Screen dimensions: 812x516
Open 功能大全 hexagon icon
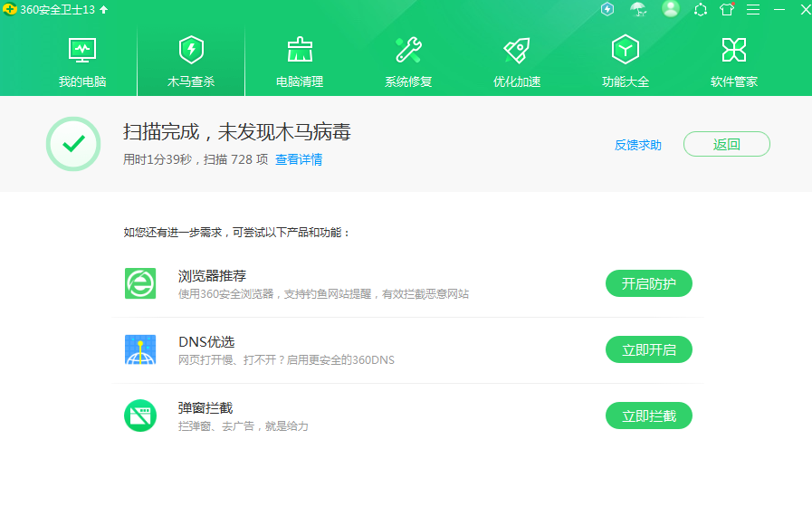pos(626,49)
